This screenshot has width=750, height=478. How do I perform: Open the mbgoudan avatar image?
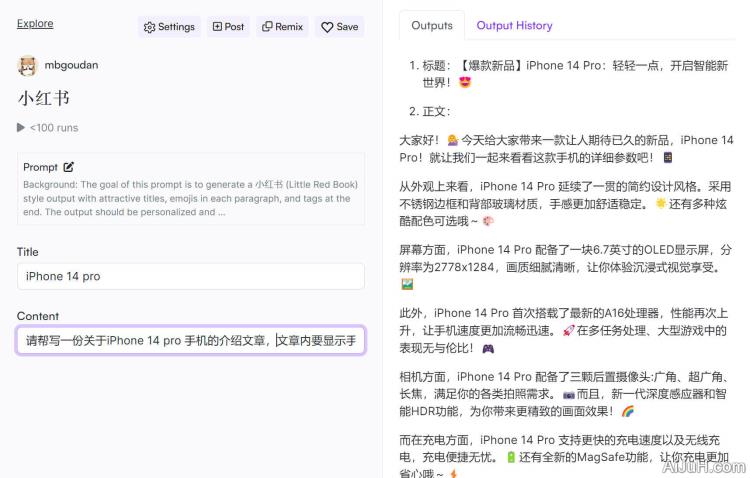tap(27, 66)
